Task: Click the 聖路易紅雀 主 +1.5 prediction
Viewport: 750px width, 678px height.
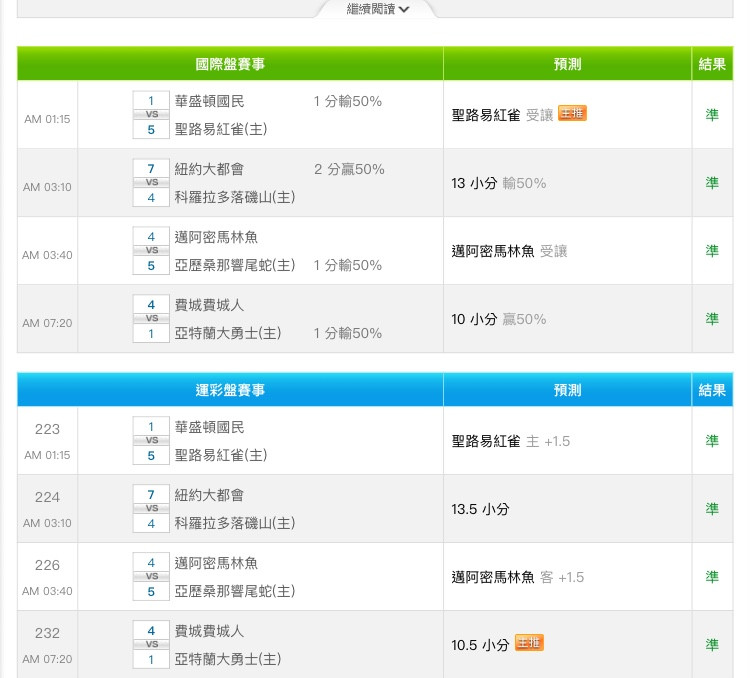Action: (511, 441)
